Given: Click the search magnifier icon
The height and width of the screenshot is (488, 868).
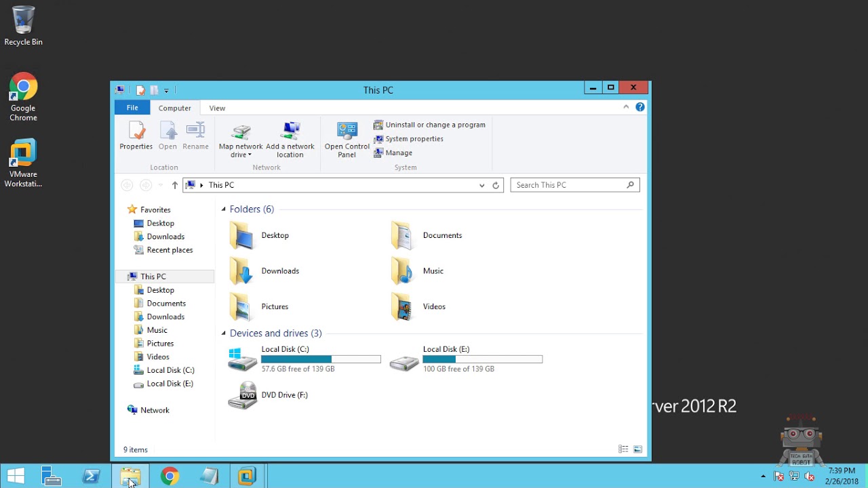Looking at the screenshot, I should (x=630, y=185).
